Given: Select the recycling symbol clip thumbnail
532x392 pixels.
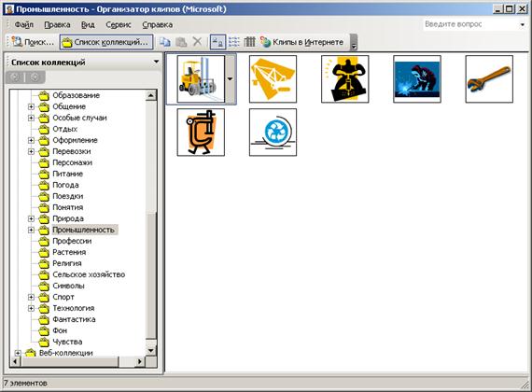Looking at the screenshot, I should click(x=273, y=133).
